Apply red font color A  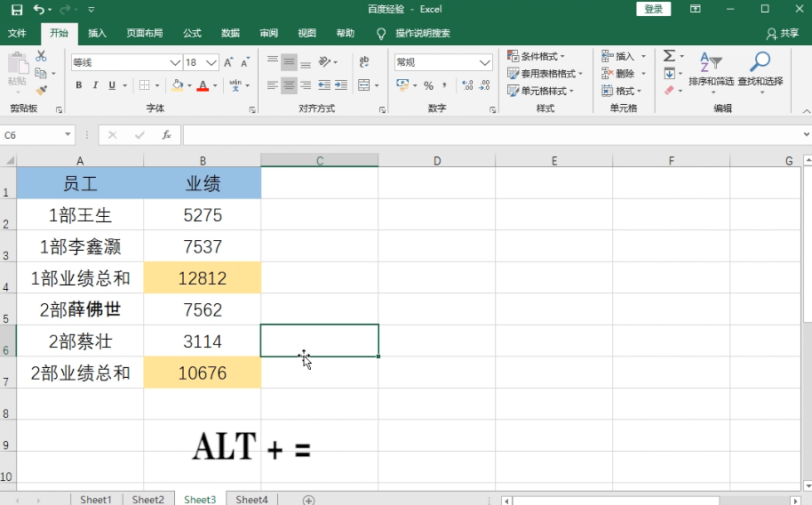(203, 85)
